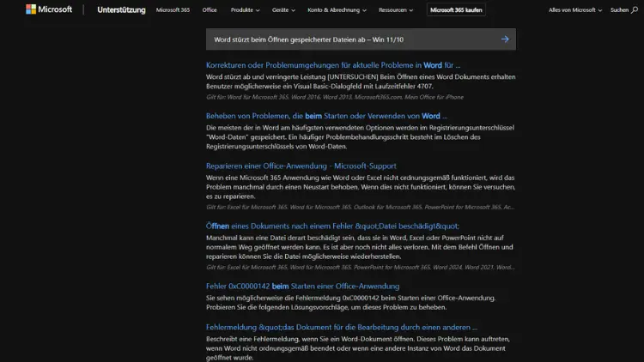
Task: Expand the Produkte dropdown menu
Action: 246,10
